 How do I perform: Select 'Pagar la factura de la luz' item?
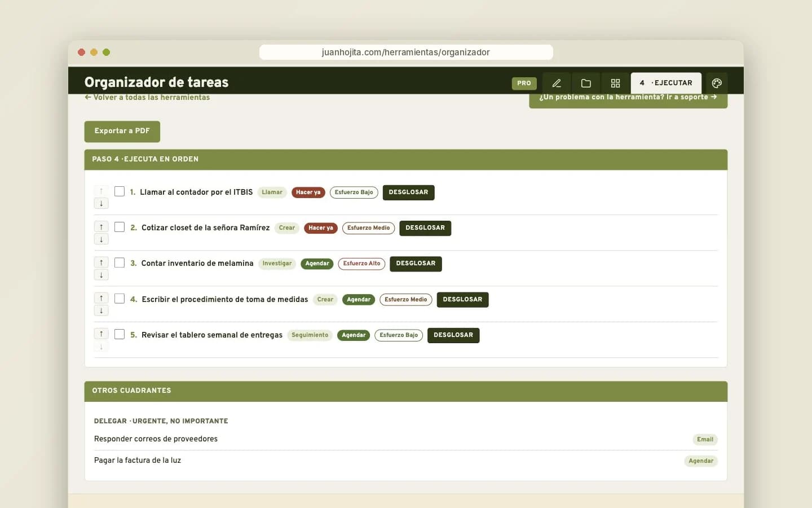click(x=138, y=461)
